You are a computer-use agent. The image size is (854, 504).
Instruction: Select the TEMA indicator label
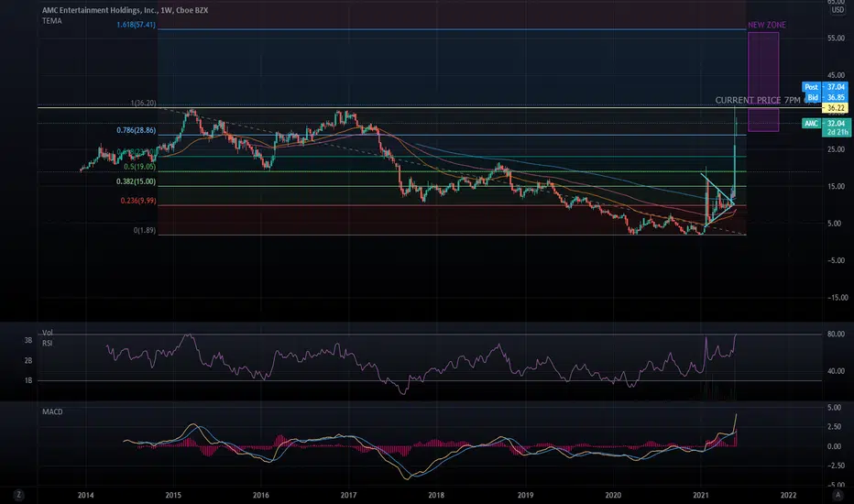[52, 21]
